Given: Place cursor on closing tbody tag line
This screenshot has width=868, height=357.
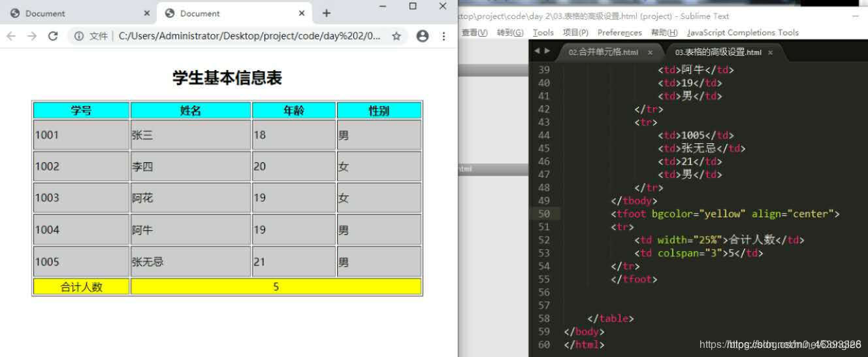Looking at the screenshot, I should tap(634, 201).
